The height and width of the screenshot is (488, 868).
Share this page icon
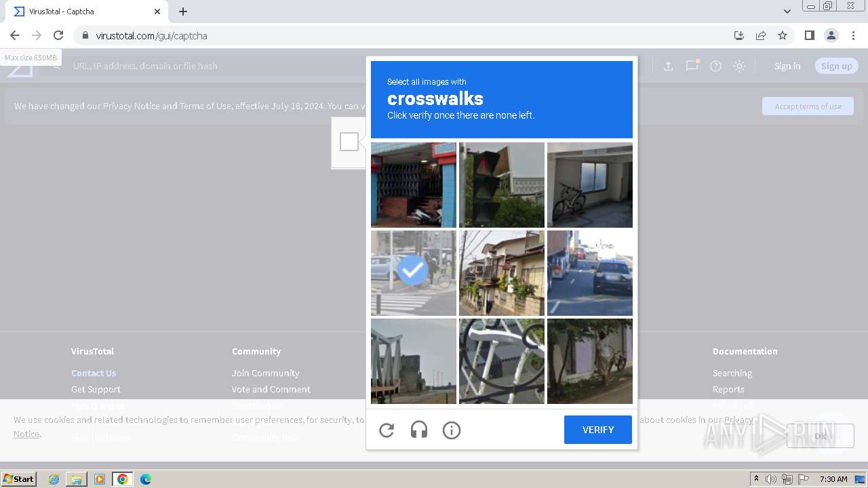coord(761,35)
